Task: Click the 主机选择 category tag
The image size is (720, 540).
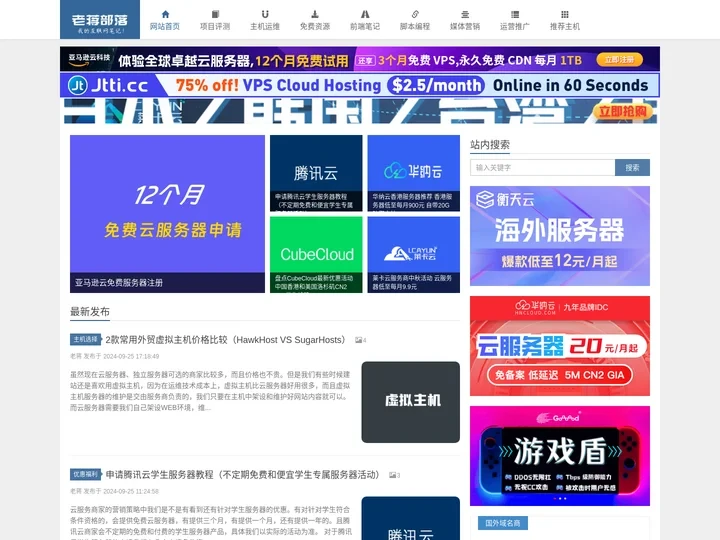Action: tap(86, 339)
